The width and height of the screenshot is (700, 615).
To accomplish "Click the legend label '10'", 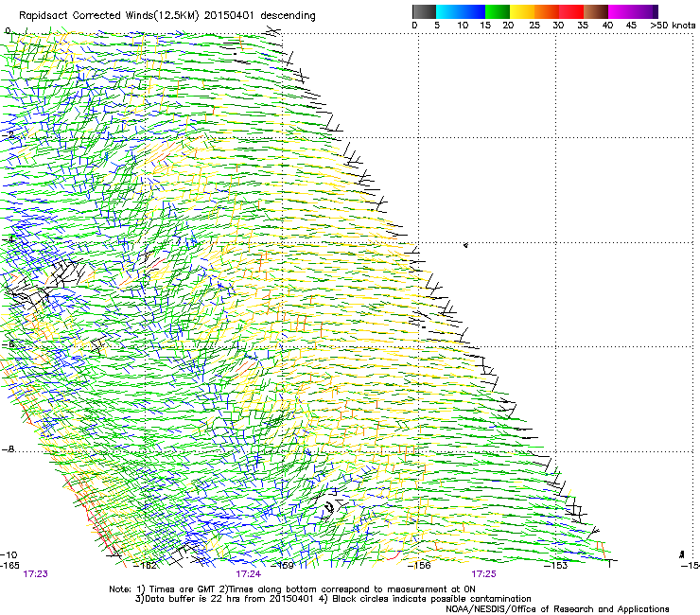I will click(x=463, y=26).
